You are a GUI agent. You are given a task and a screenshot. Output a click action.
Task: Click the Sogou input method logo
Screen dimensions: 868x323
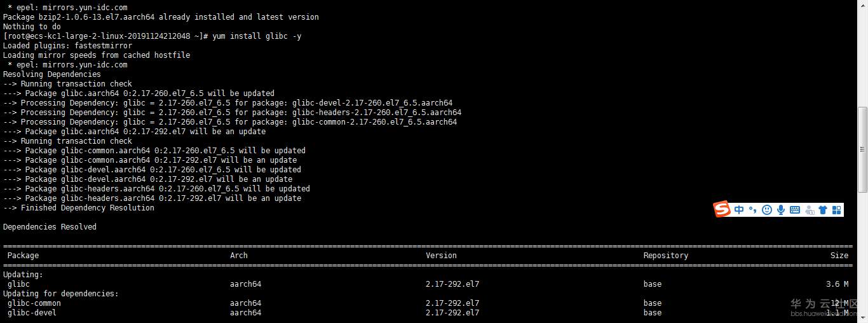722,209
